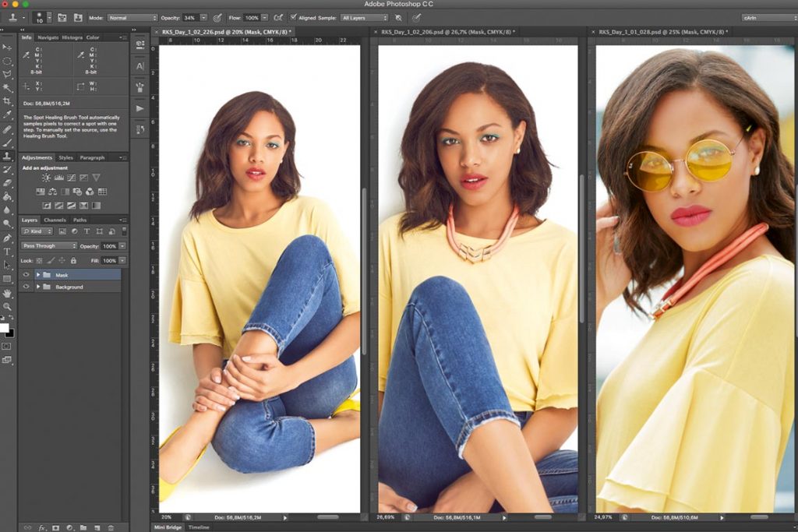The height and width of the screenshot is (532, 798).
Task: Select the Clone Stamp tool in toolbar
Action: coord(7,156)
